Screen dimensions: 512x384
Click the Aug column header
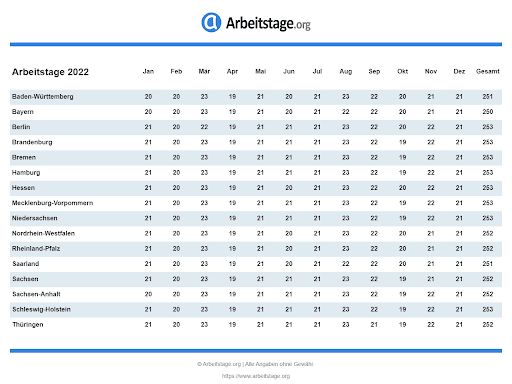(346, 71)
